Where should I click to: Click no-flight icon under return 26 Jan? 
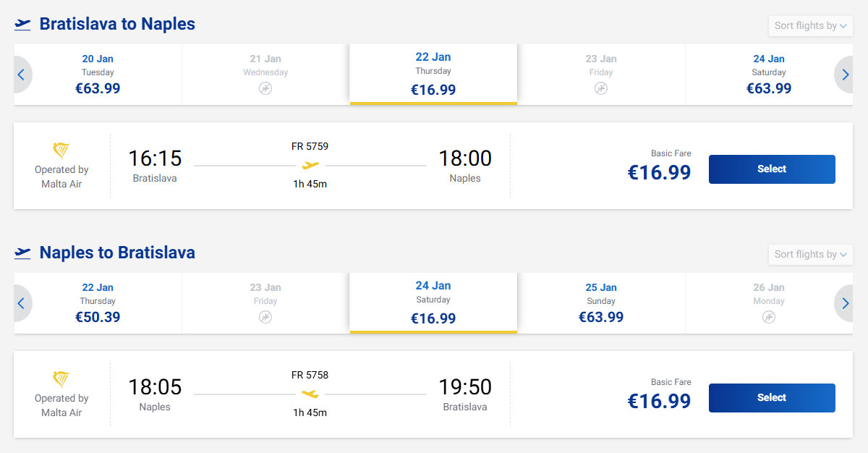tap(769, 317)
